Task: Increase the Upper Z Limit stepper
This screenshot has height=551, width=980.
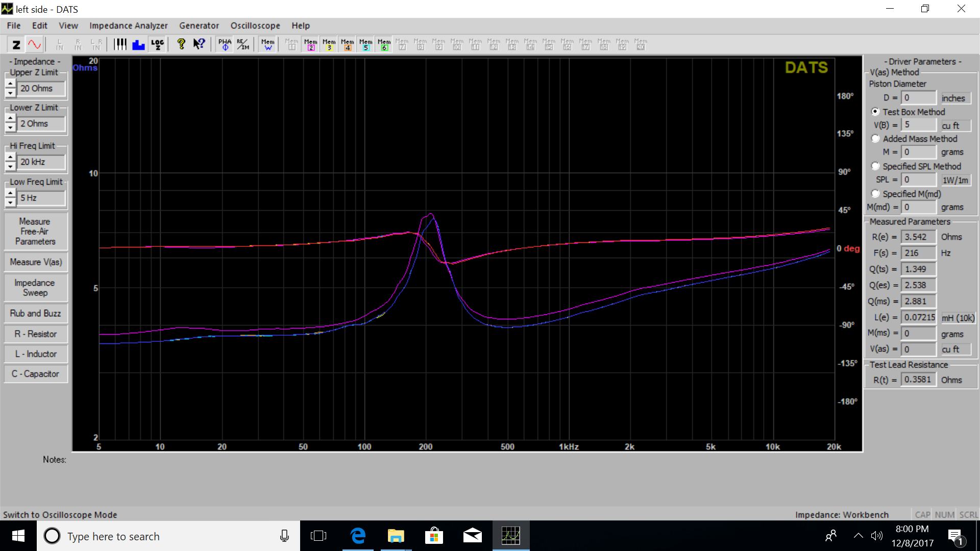Action: pos(10,84)
